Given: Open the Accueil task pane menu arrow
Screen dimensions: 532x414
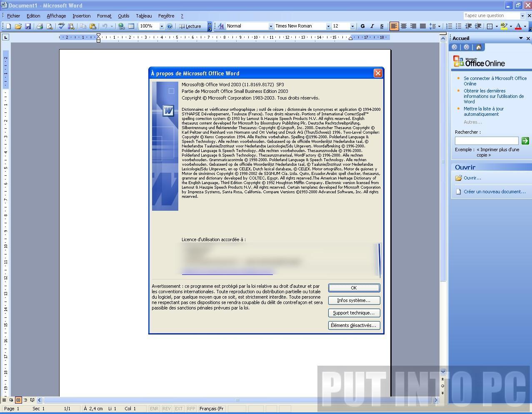Looking at the screenshot, I should click(x=521, y=38).
